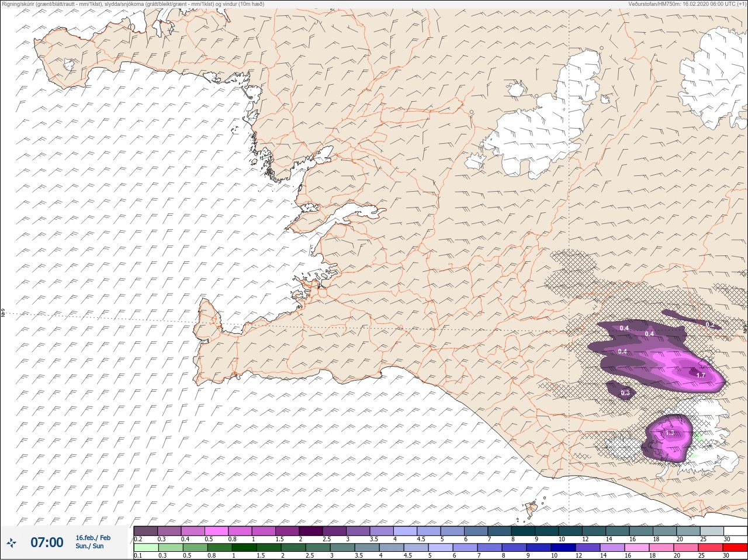Pick the top-row teal swatch starting at 8
This screenshot has width=748, height=560.
click(523, 531)
